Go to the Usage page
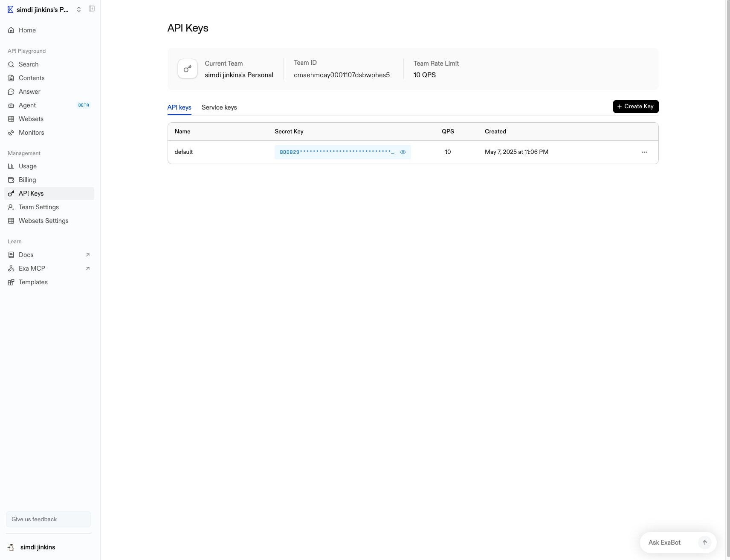This screenshot has width=730, height=560. (49, 166)
